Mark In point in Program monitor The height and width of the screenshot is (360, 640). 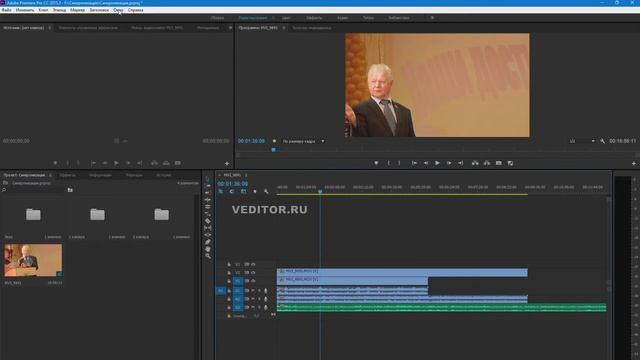(x=388, y=163)
